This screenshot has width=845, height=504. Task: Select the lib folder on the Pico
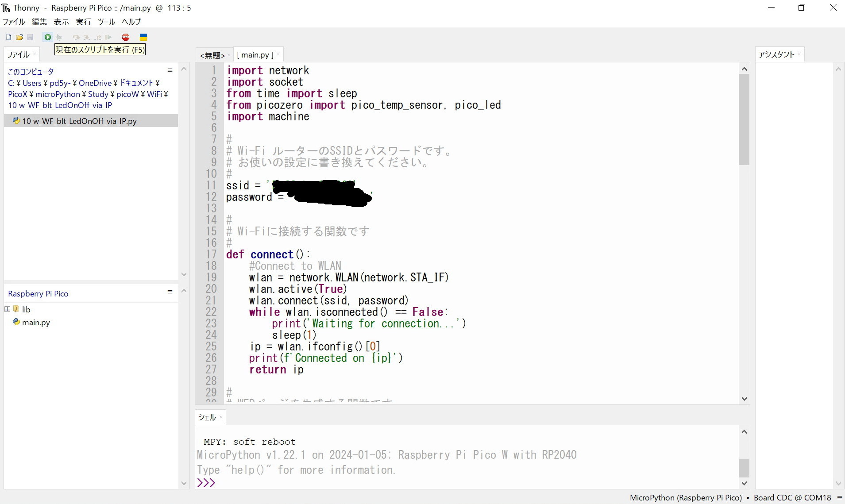(x=26, y=309)
